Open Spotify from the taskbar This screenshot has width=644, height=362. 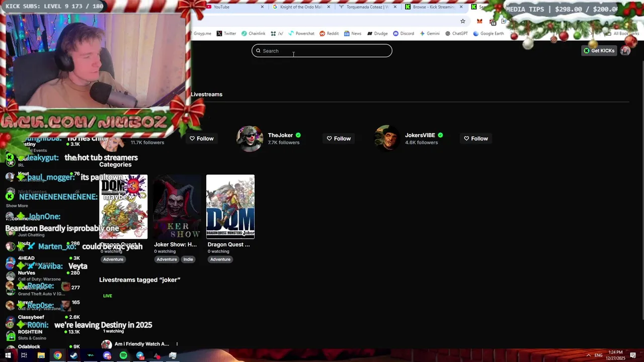[123, 355]
